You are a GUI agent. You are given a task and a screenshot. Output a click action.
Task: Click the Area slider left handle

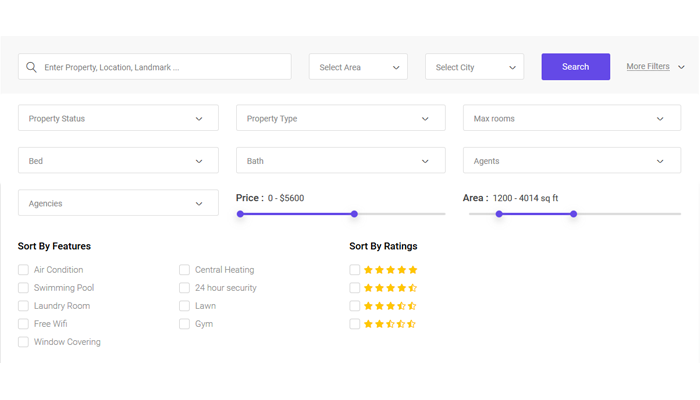[499, 214]
